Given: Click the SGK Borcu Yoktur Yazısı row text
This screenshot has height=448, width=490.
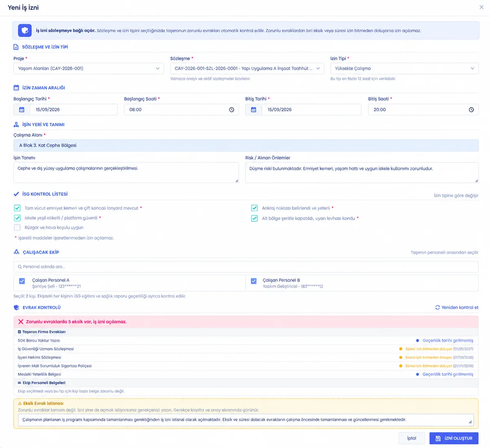Looking at the screenshot, I should pos(39,341).
